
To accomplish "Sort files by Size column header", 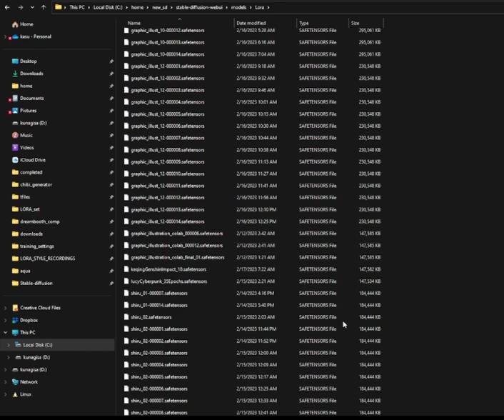I will pos(355,23).
